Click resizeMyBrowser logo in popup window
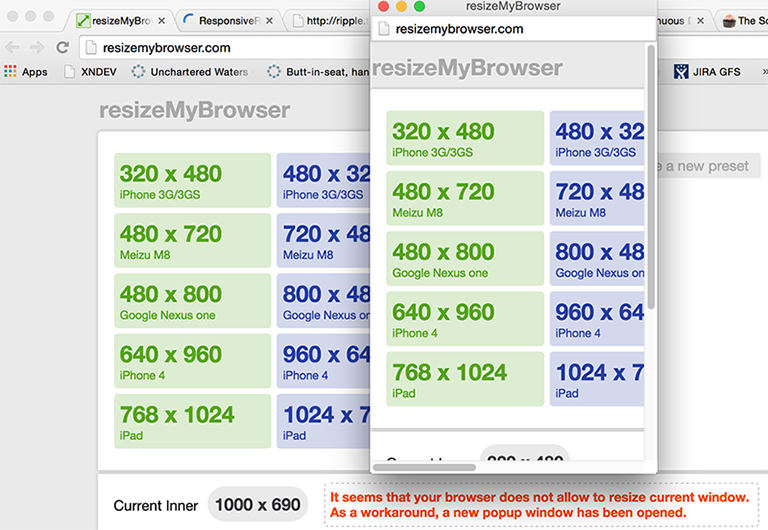768x530 pixels. (467, 68)
